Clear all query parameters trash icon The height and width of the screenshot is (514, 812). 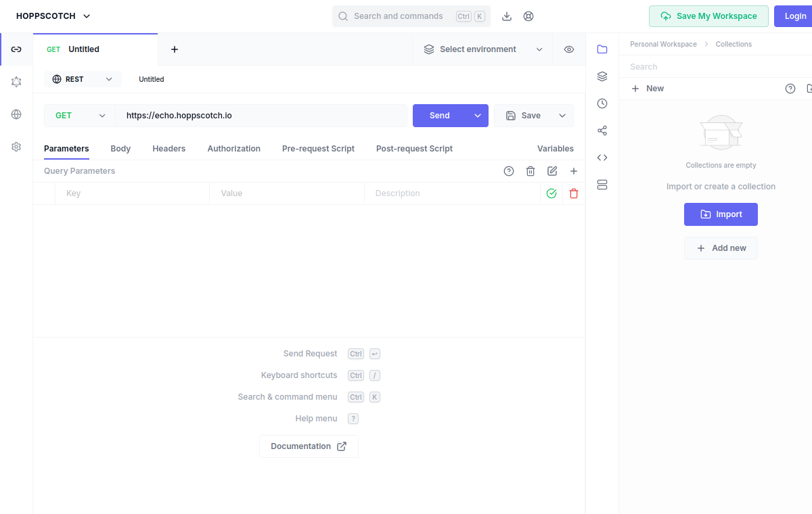coord(531,171)
